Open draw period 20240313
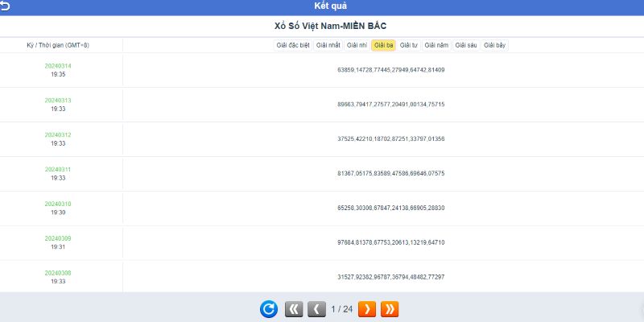Viewport: 644px width, 322px height. point(58,101)
